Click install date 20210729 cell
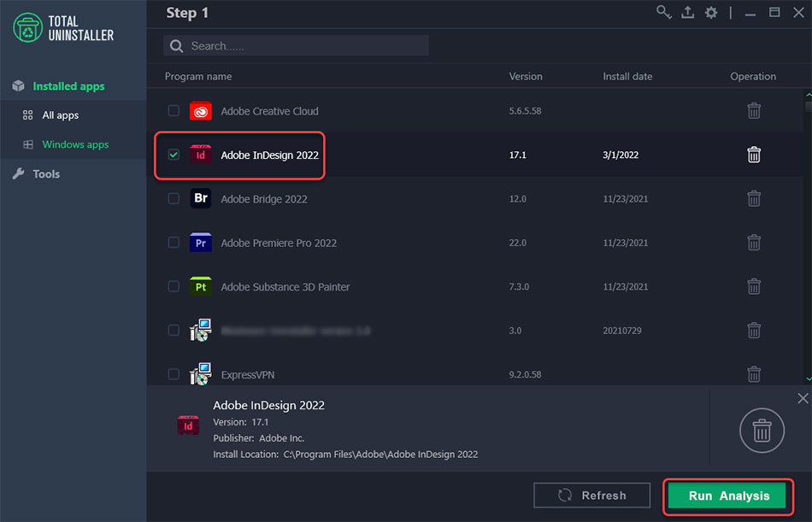This screenshot has width=812, height=522. [622, 331]
